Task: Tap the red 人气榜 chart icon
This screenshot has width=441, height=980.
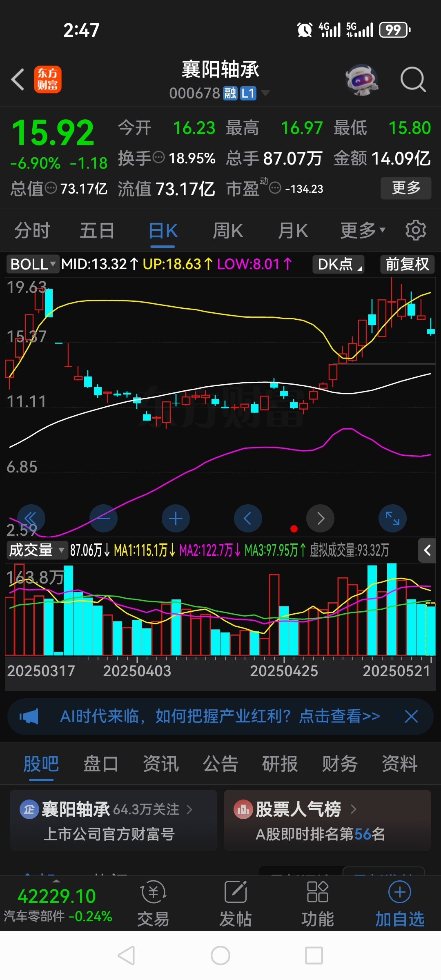Action: point(243,809)
